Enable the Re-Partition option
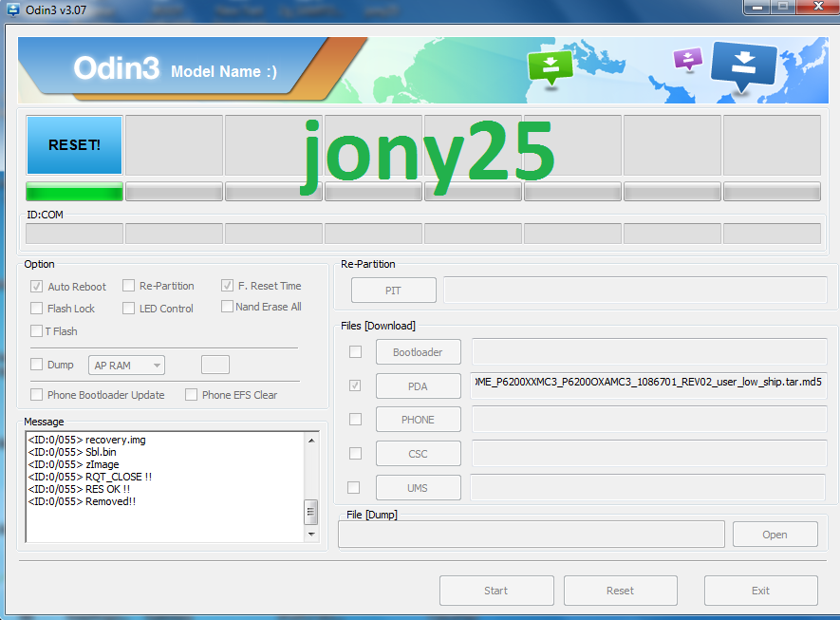 tap(128, 286)
